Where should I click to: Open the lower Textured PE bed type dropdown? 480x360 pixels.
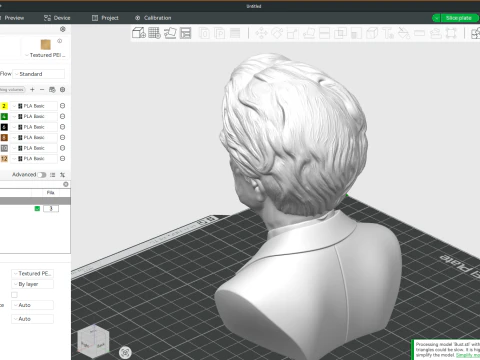[x=32, y=273]
